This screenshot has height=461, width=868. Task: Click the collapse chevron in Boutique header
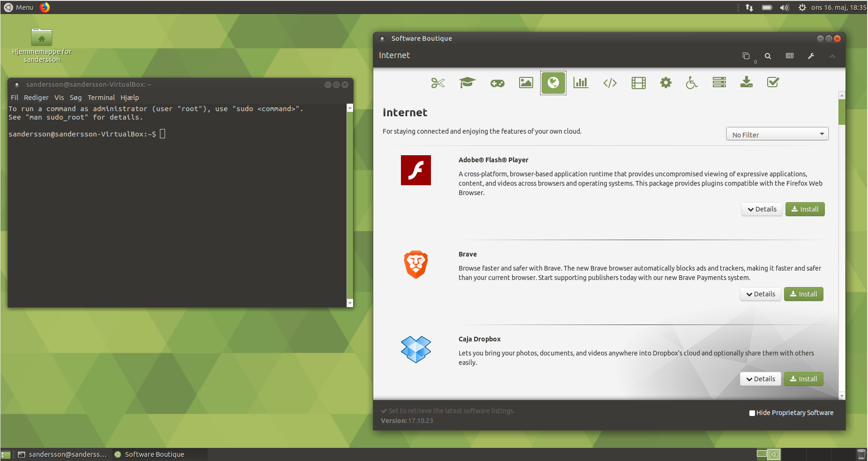point(832,56)
